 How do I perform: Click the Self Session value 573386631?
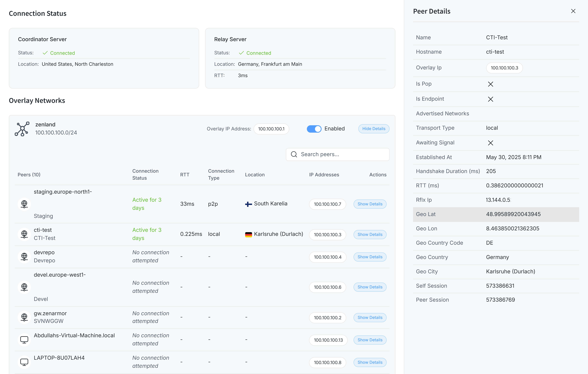coord(500,286)
